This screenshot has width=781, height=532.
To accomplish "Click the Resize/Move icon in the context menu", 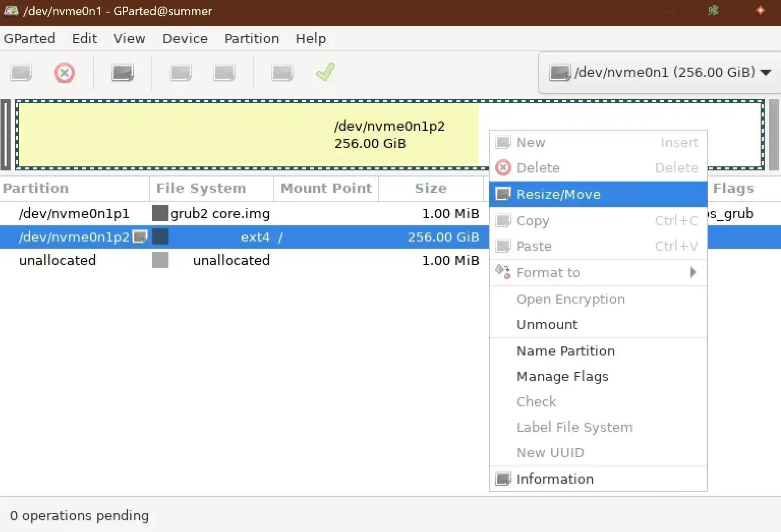I will click(x=503, y=194).
